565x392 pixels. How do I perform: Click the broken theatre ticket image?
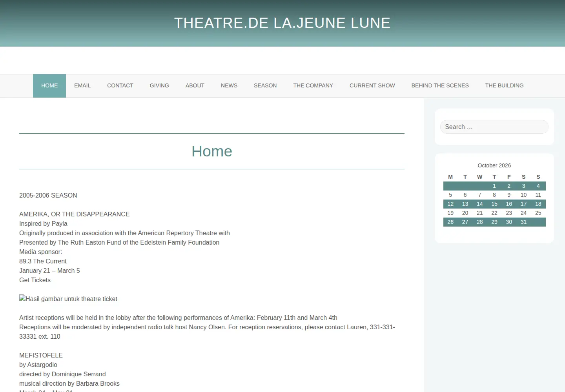click(68, 299)
